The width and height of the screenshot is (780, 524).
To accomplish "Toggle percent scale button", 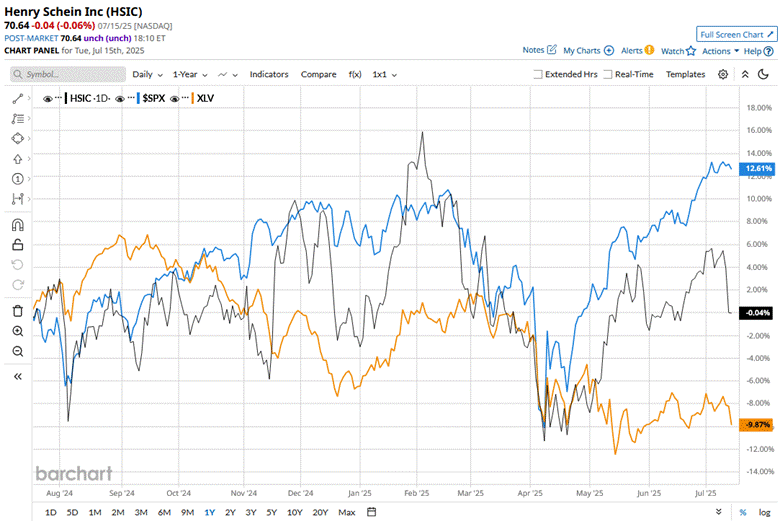I will (743, 512).
